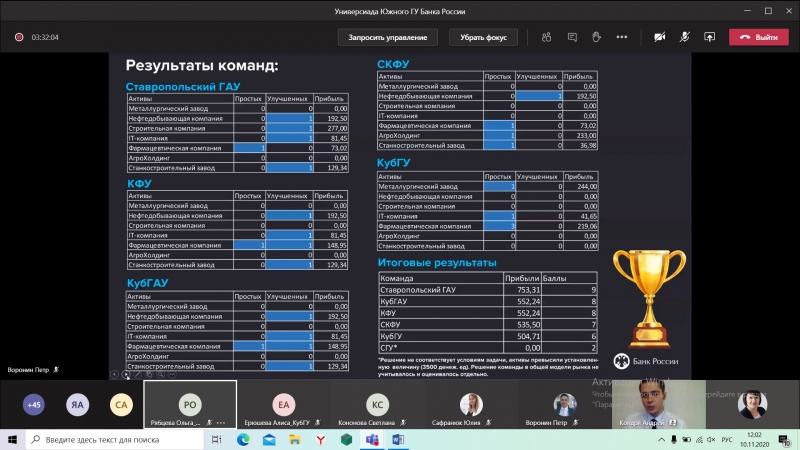Leave meeting with Выйти button
800x450 pixels.
(759, 37)
